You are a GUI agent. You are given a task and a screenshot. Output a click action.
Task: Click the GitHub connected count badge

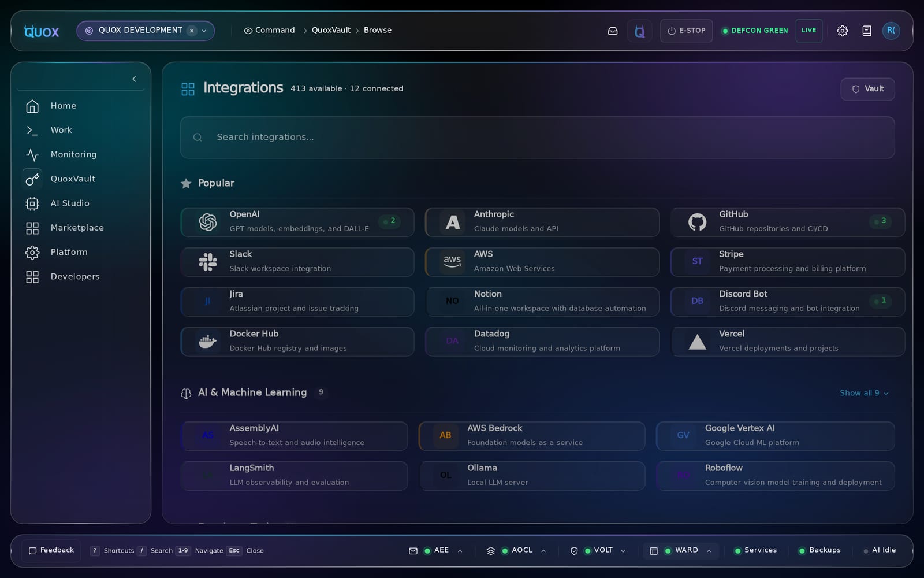click(881, 221)
